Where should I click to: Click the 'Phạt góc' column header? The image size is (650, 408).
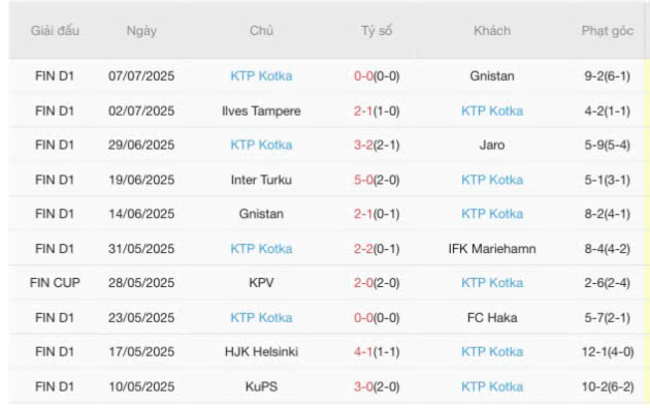[607, 31]
